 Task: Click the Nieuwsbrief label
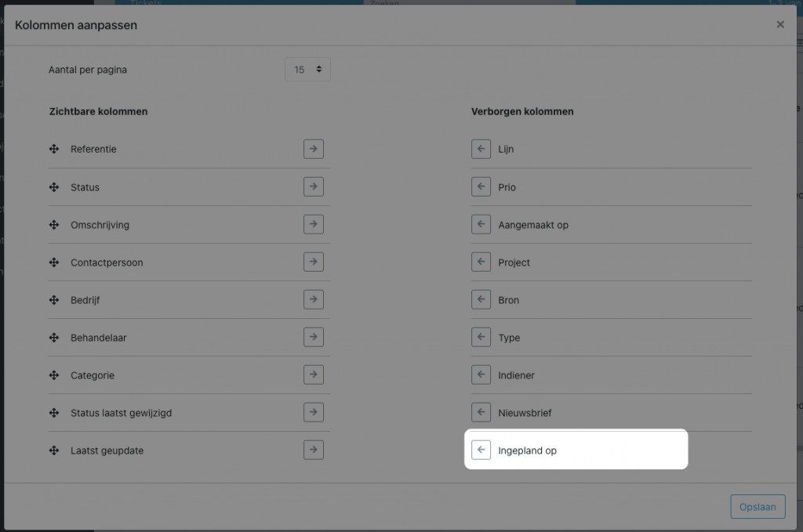point(525,413)
